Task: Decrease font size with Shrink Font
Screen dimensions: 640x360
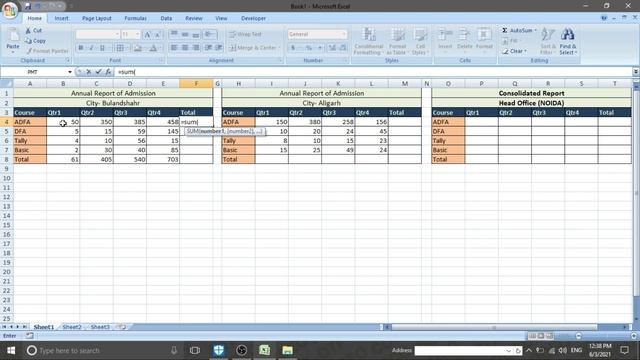Action: click(x=158, y=35)
